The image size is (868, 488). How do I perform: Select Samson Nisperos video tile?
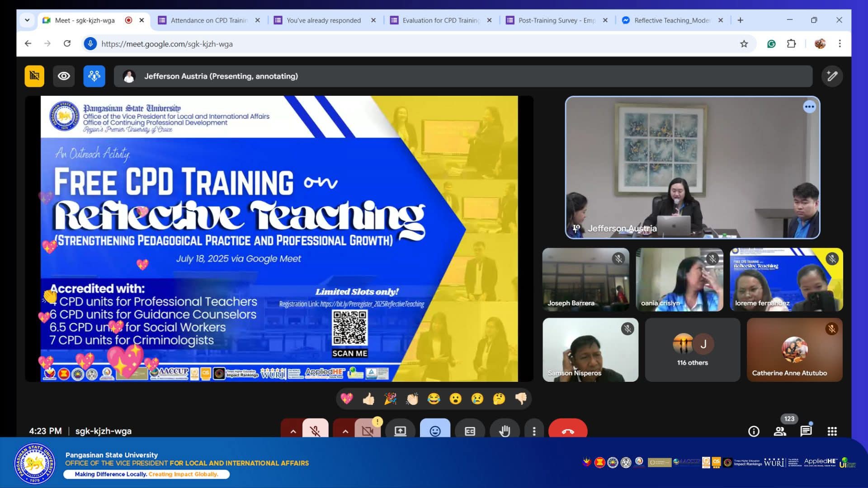click(590, 350)
